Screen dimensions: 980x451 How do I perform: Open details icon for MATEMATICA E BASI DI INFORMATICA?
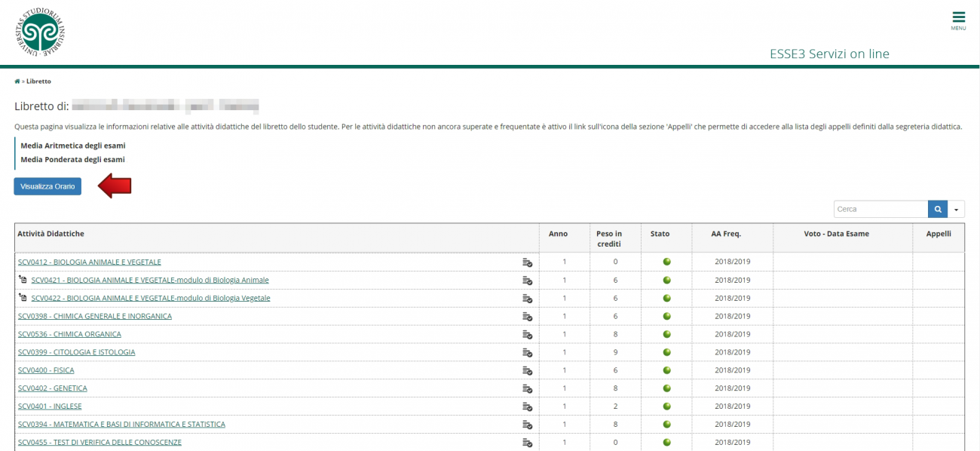point(528,425)
